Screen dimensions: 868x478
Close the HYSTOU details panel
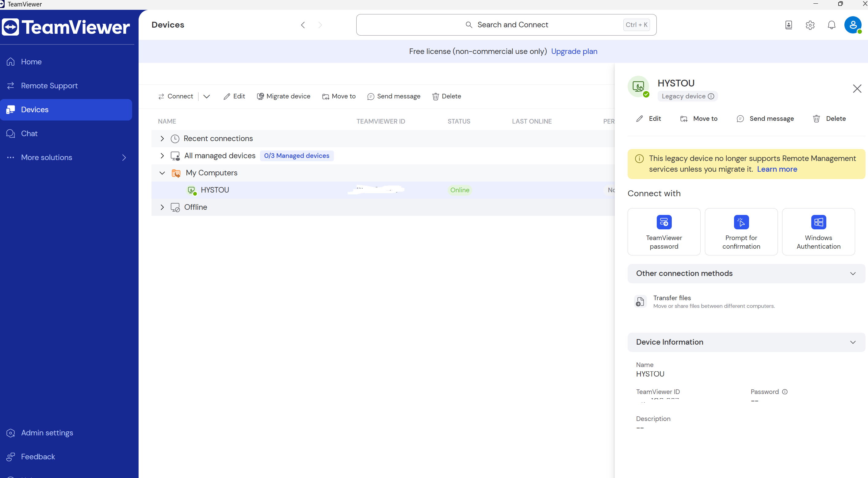click(857, 89)
